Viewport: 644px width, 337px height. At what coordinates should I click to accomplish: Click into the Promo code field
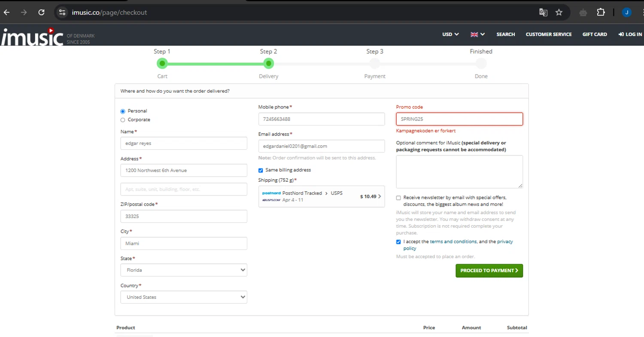459,119
